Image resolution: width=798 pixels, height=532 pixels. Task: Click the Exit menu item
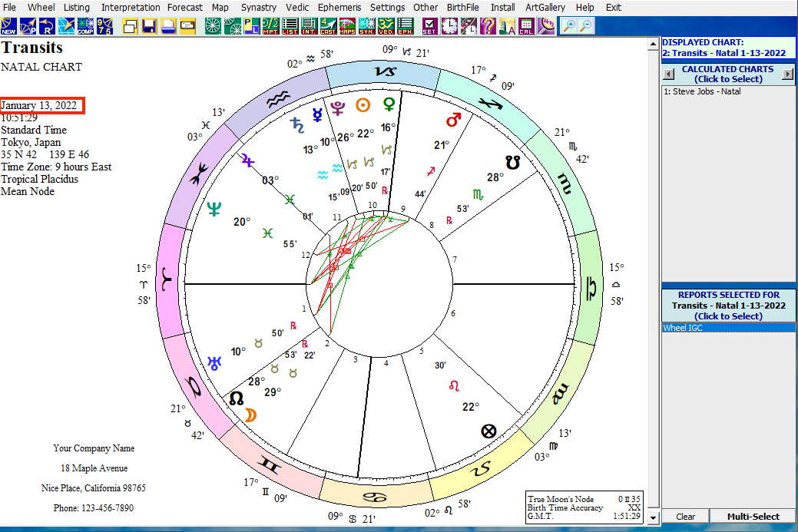613,8
